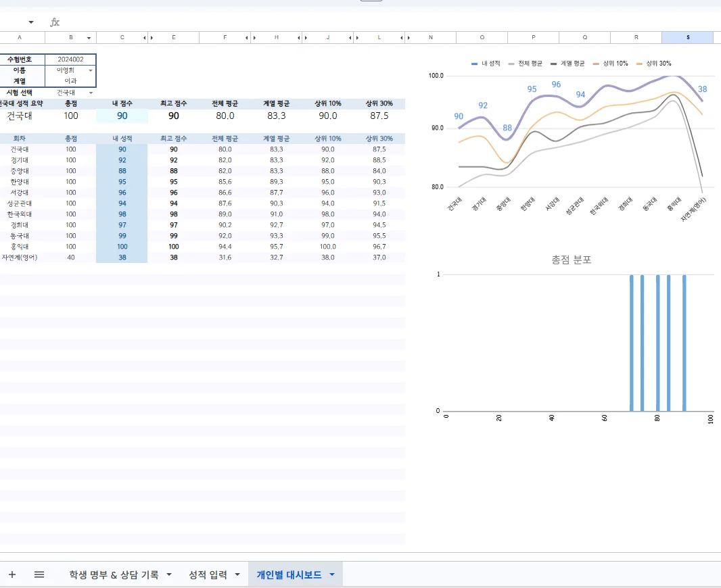Click the 88 data label on line chart
This screenshot has height=588, width=721.
coord(507,128)
